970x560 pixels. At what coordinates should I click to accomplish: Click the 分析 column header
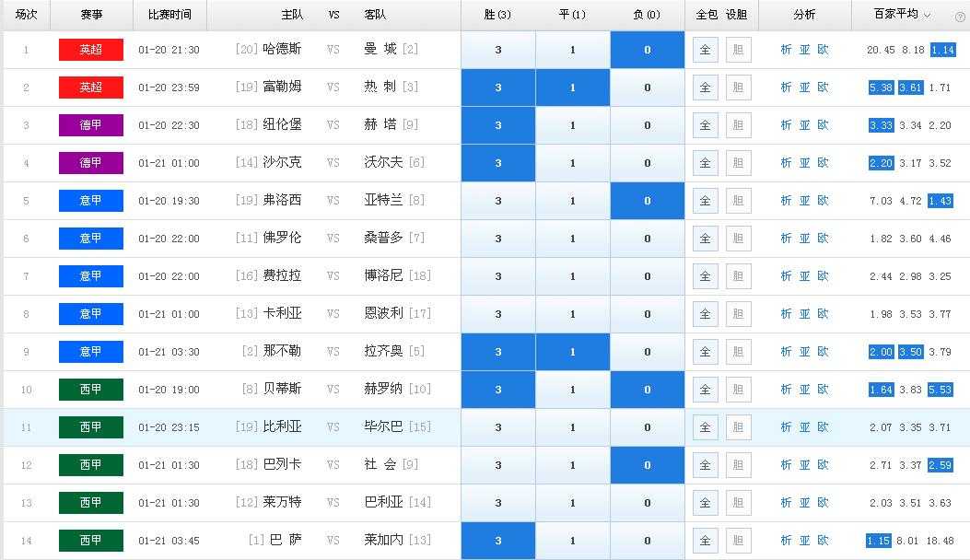pyautogui.click(x=804, y=14)
